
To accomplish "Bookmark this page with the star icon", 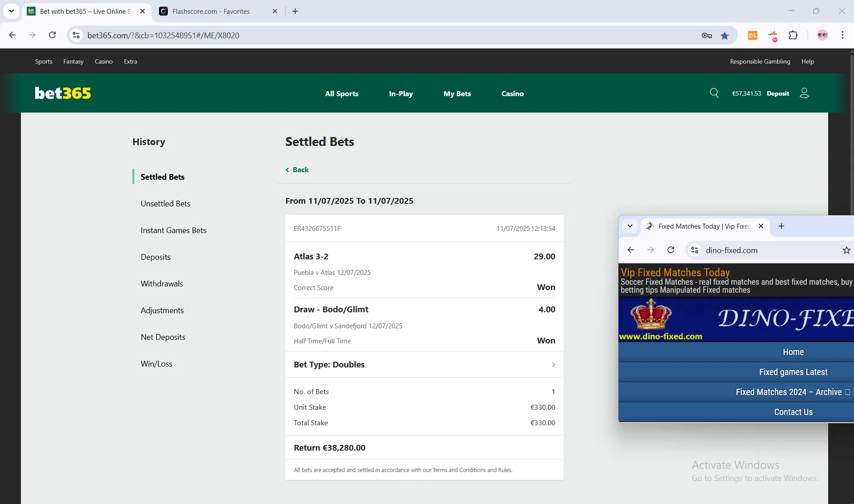I will [725, 36].
